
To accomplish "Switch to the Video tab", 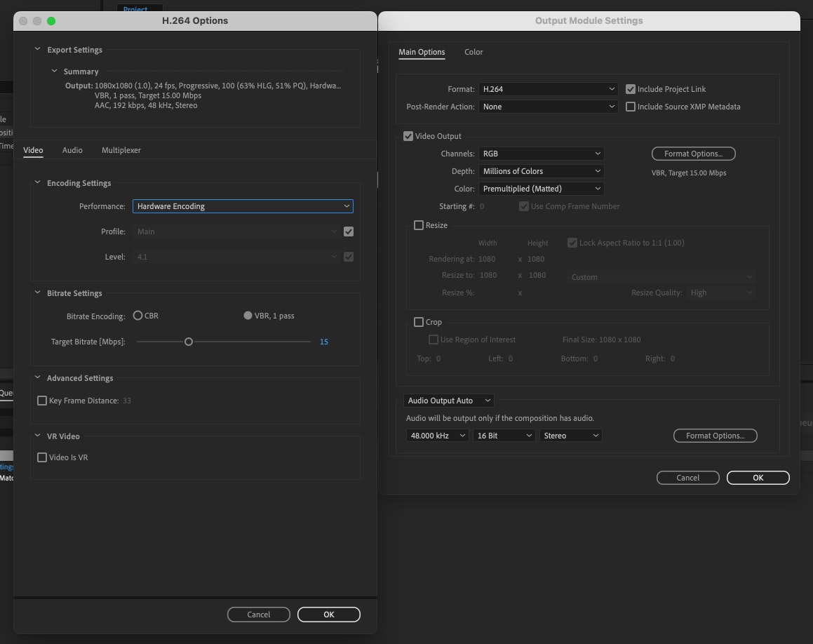I will 33,150.
